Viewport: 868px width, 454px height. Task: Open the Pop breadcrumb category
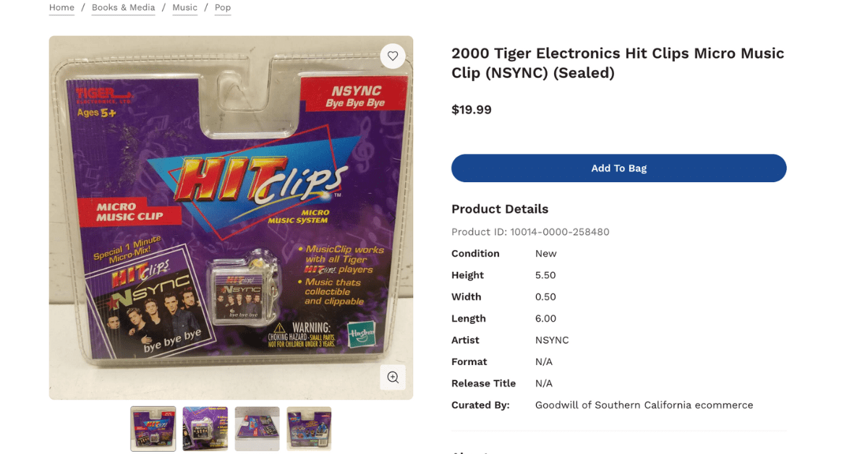coord(223,8)
